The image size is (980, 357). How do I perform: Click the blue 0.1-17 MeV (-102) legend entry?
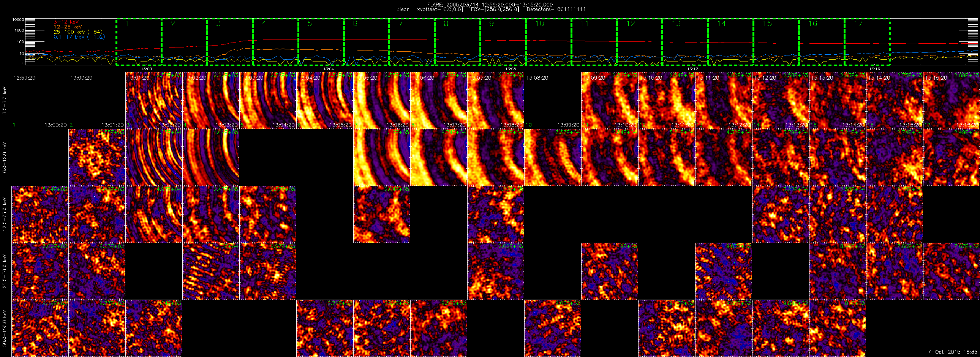(x=79, y=37)
